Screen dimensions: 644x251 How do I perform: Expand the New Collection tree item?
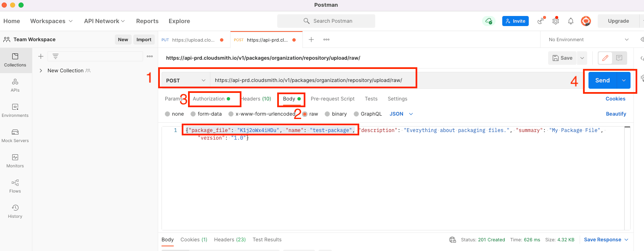click(41, 71)
